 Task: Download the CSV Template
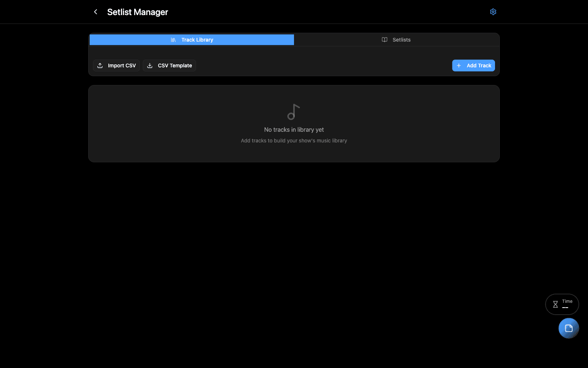click(x=169, y=66)
